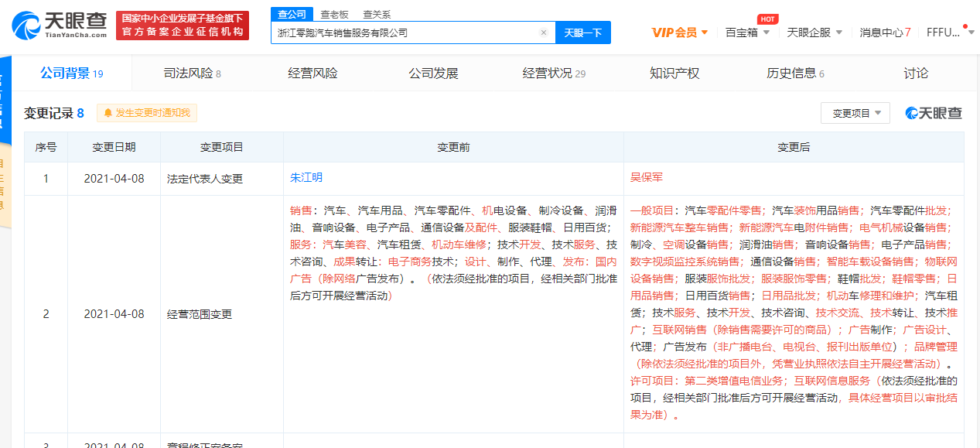This screenshot has height=448, width=980.
Task: Open the FFFU user account menu
Action: coord(951,32)
